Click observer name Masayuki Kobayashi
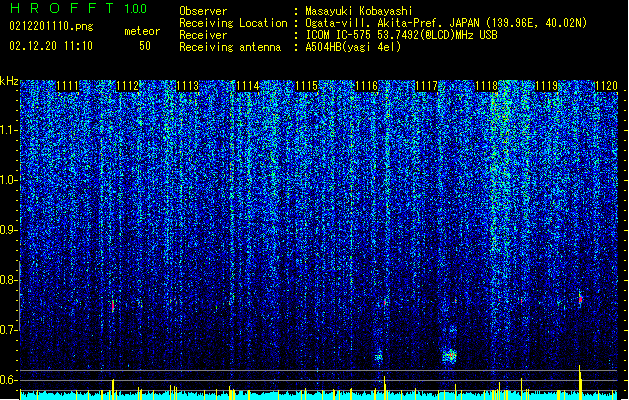The image size is (629, 400). coord(359,11)
